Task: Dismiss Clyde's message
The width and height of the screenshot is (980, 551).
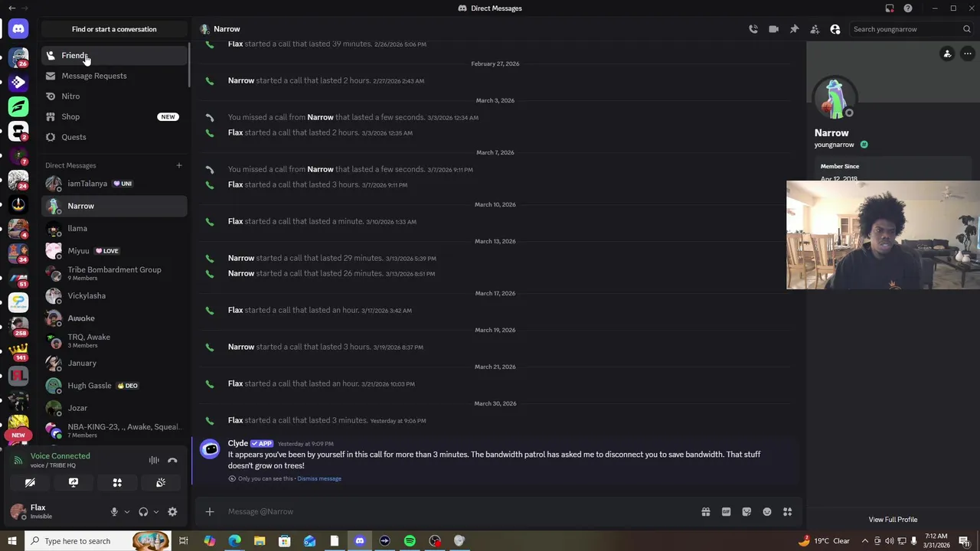Action: tap(319, 479)
